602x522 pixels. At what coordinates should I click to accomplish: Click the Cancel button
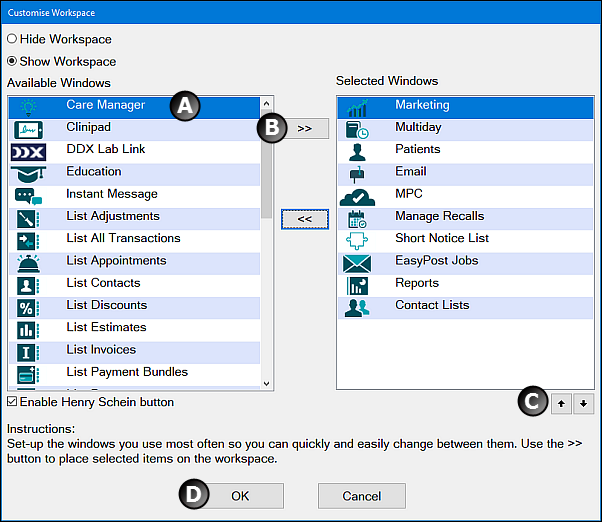tap(362, 496)
